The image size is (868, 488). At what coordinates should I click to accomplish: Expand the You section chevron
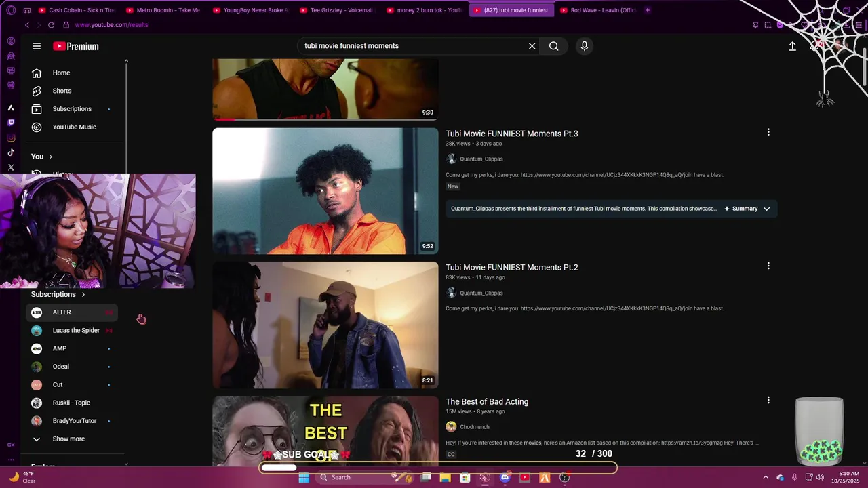(x=50, y=157)
